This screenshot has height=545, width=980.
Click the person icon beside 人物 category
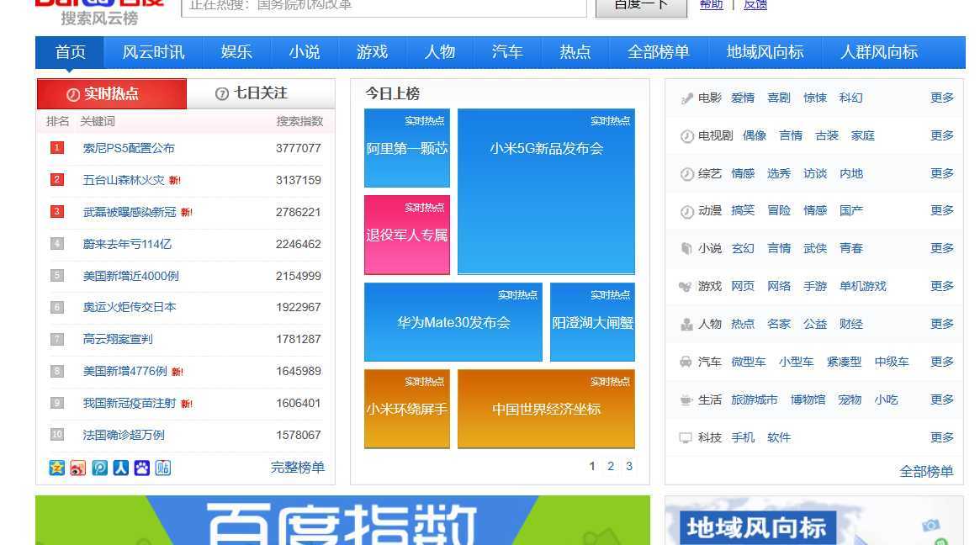686,325
